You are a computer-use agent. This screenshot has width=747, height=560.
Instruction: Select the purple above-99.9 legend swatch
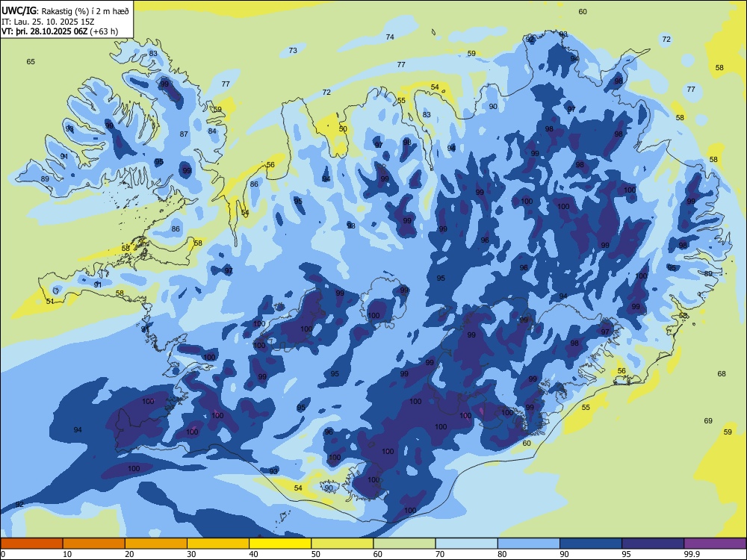[715, 544]
